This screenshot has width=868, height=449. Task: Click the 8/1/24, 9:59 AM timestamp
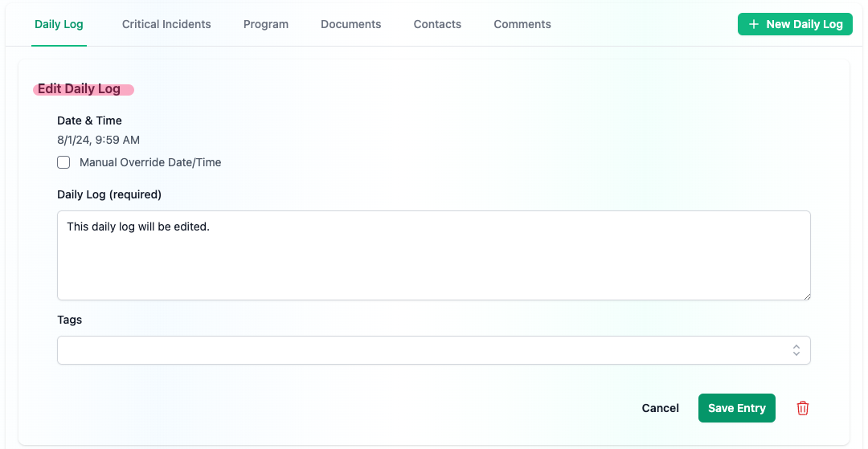pos(98,140)
